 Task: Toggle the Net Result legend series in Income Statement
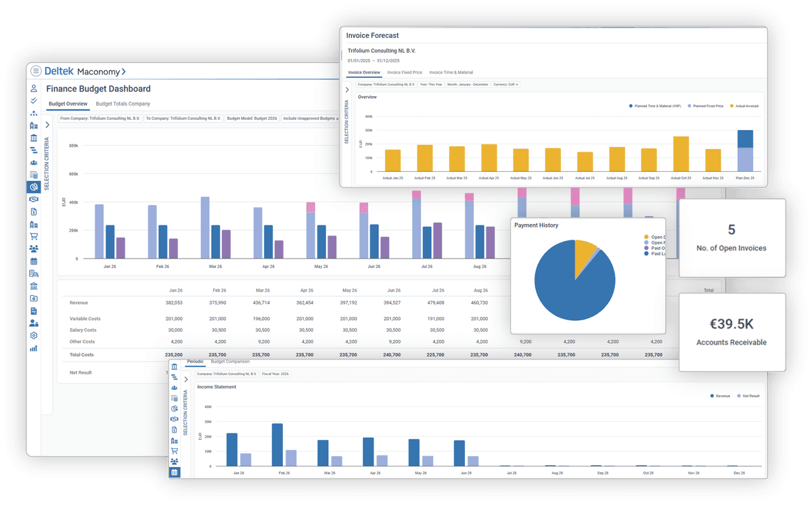748,396
